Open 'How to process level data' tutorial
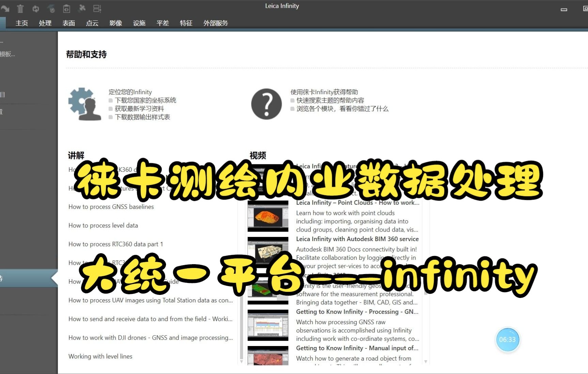The height and width of the screenshot is (374, 588). 103,225
